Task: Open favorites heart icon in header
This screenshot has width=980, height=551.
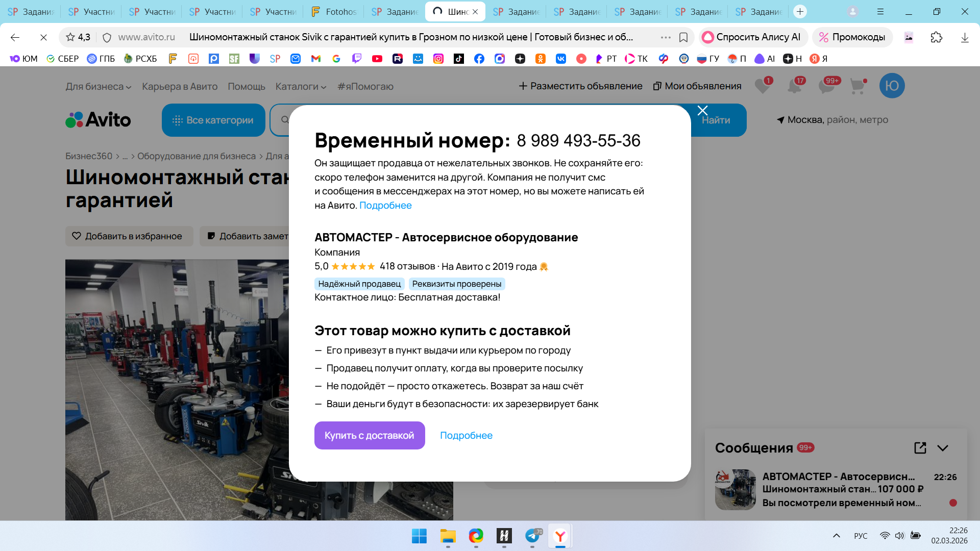Action: tap(763, 86)
